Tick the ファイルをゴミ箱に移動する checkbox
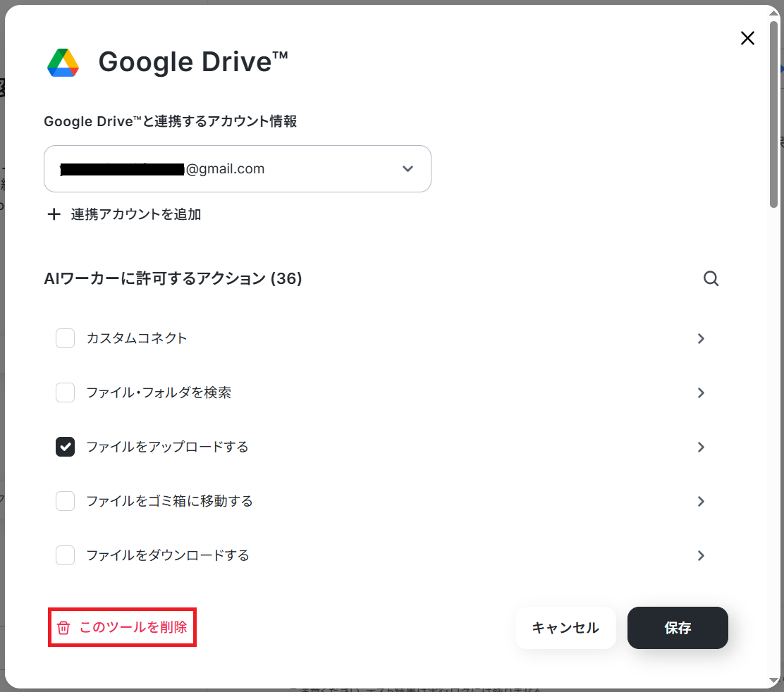The height and width of the screenshot is (692, 784). tap(65, 501)
